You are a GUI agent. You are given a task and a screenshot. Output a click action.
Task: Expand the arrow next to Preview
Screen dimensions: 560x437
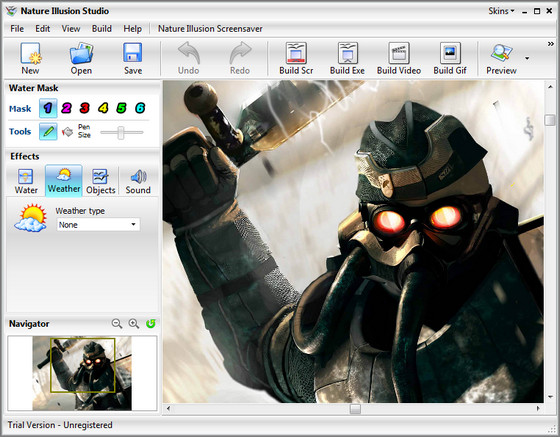coord(527,58)
